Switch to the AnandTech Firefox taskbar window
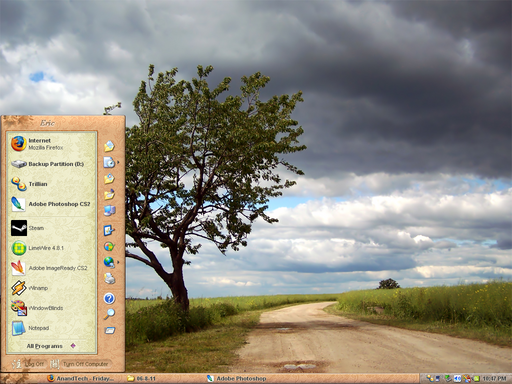The width and height of the screenshot is (512, 384). click(x=81, y=379)
